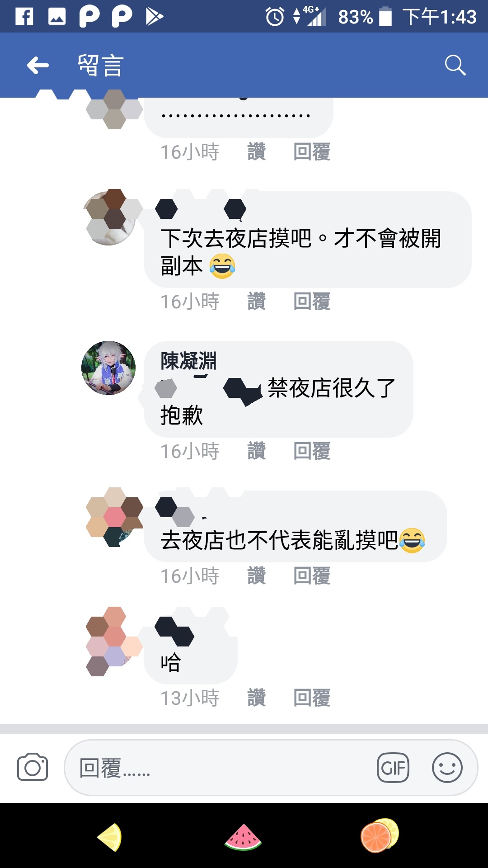The width and height of the screenshot is (488, 868).
Task: Like the 下次去夜店摸吧 comment
Action: pyautogui.click(x=256, y=302)
